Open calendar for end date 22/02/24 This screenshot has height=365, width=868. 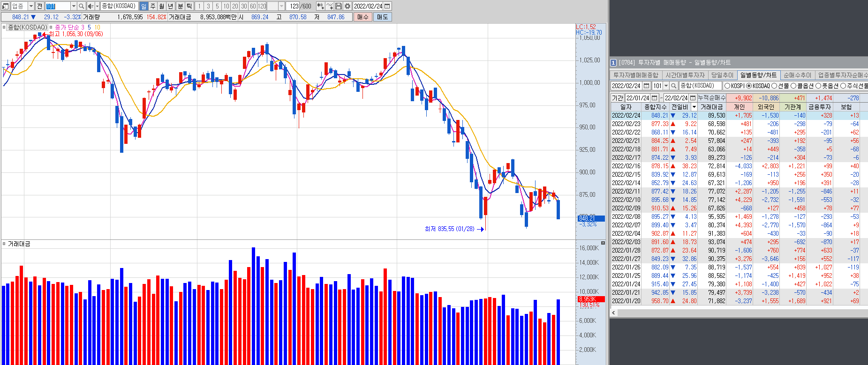693,98
